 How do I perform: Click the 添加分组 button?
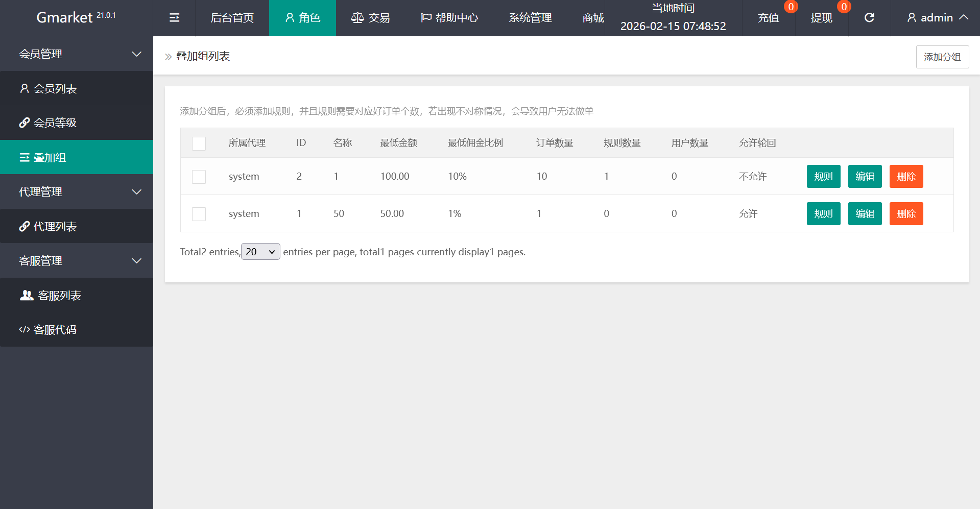tap(942, 57)
